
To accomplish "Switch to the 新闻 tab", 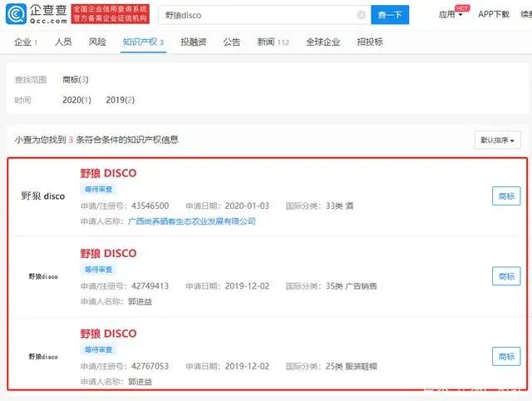I will point(273,42).
